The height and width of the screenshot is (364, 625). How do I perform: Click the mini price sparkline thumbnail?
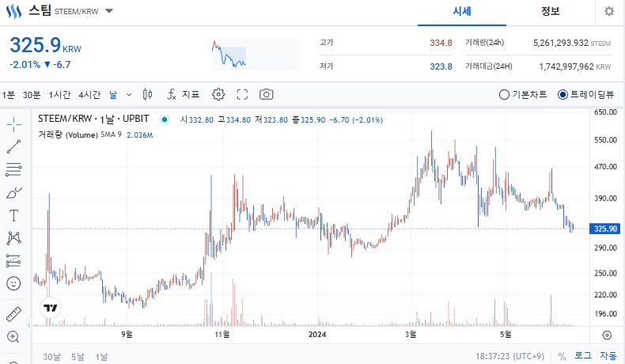click(256, 55)
